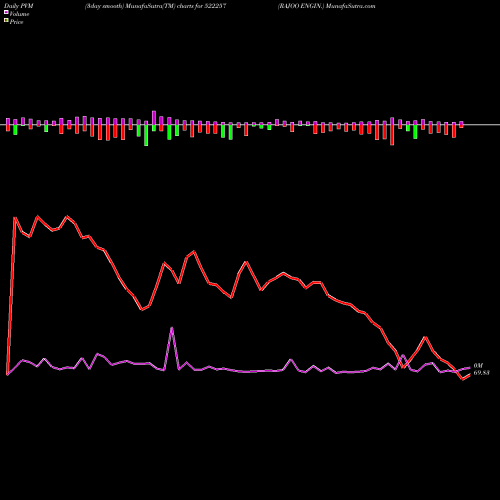Select the 'Price' legend label
The image size is (500, 500).
point(16,22)
